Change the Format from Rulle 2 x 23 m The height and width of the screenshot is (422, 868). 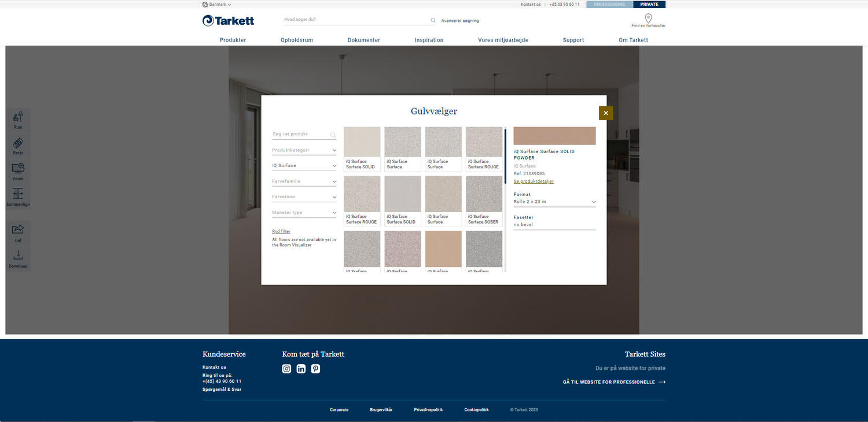point(554,201)
